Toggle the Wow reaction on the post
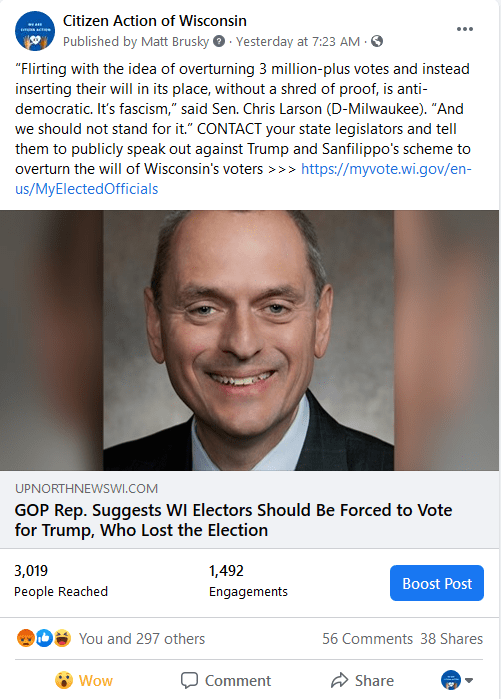 pos(84,680)
